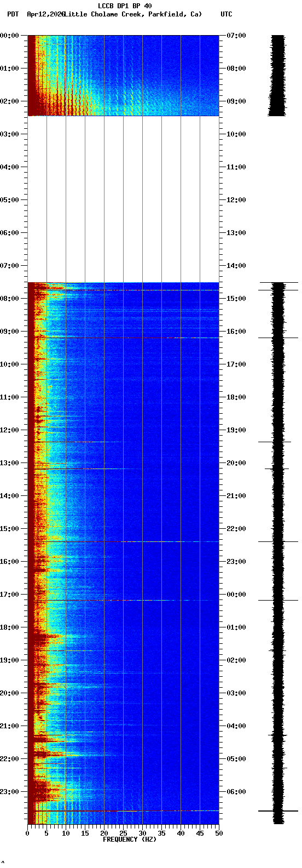The height and width of the screenshot is (868, 302).
Task: Click "04:00" on the UTC axis
Action: click(236, 726)
